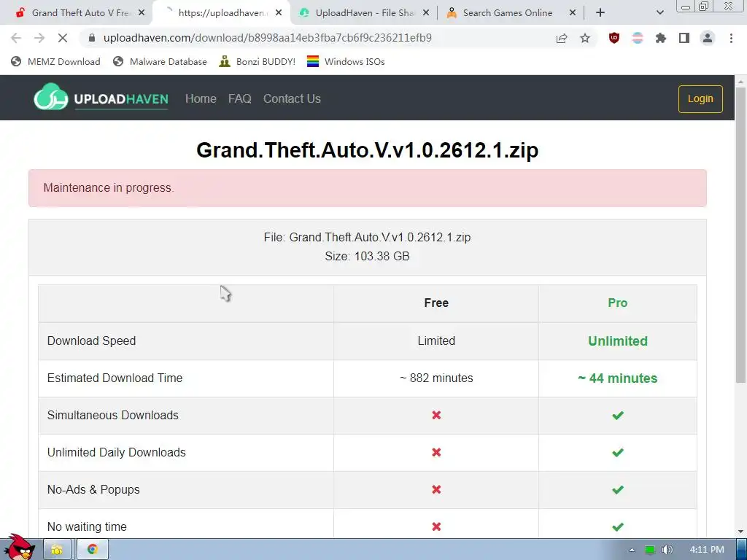Click the ~ 882 minutes cell
The height and width of the screenshot is (560, 747).
[x=436, y=378]
